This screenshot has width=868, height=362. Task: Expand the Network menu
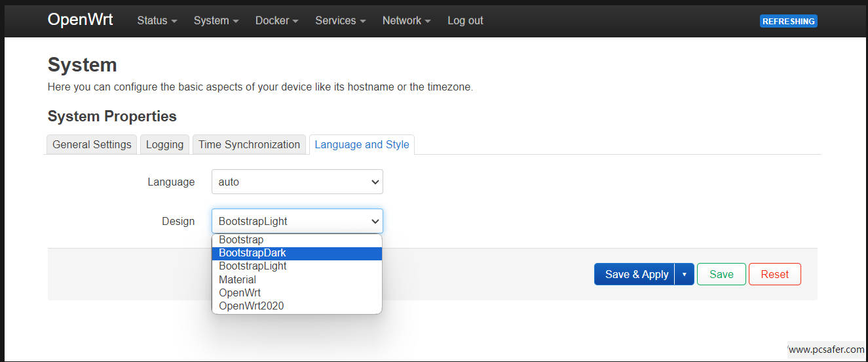point(406,20)
